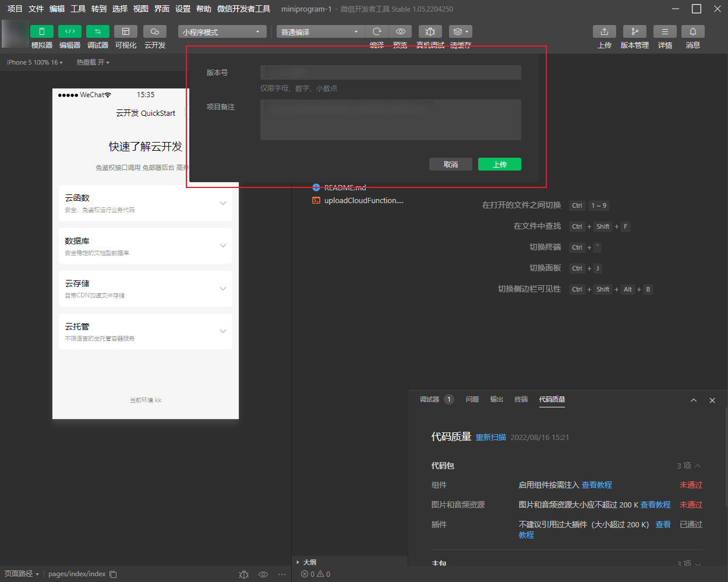Viewport: 728px width, 582px height.
Task: Open the 小程序模式 mode dropdown
Action: [222, 32]
